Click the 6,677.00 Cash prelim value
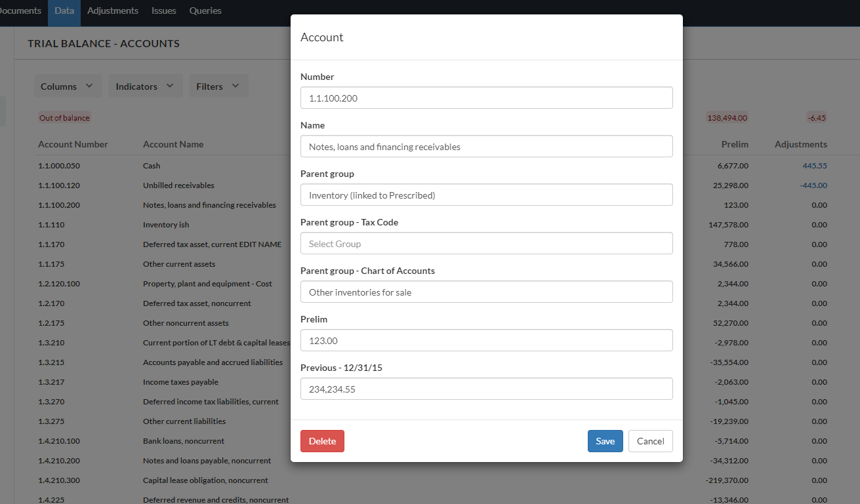 point(733,166)
